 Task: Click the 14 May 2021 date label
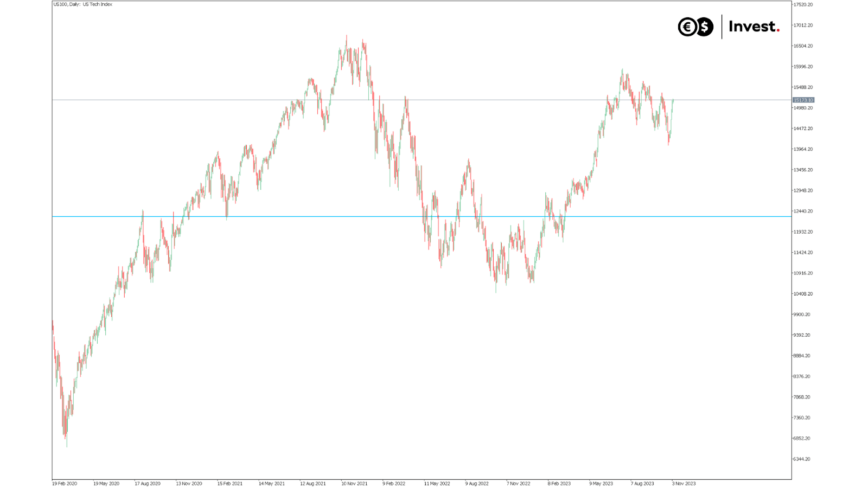[x=272, y=484]
